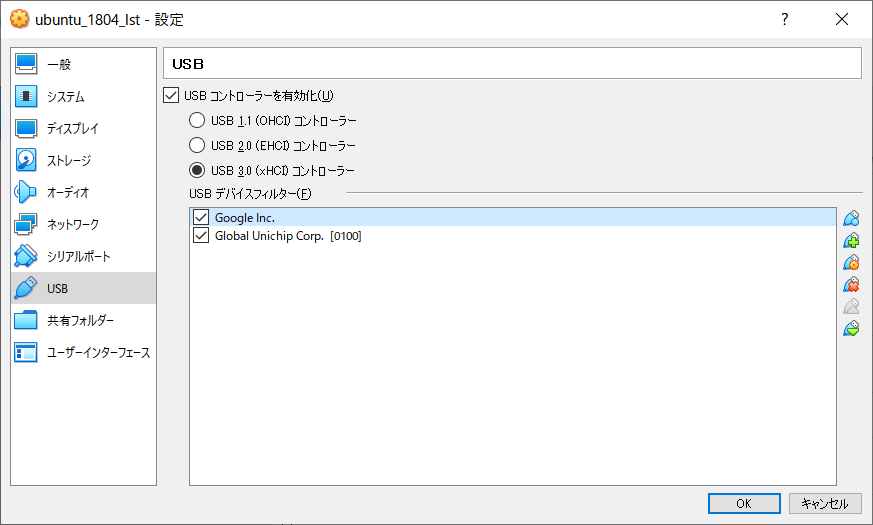Uncheck the Global Unichip Corp. filter checkbox
The image size is (873, 525).
pos(201,235)
